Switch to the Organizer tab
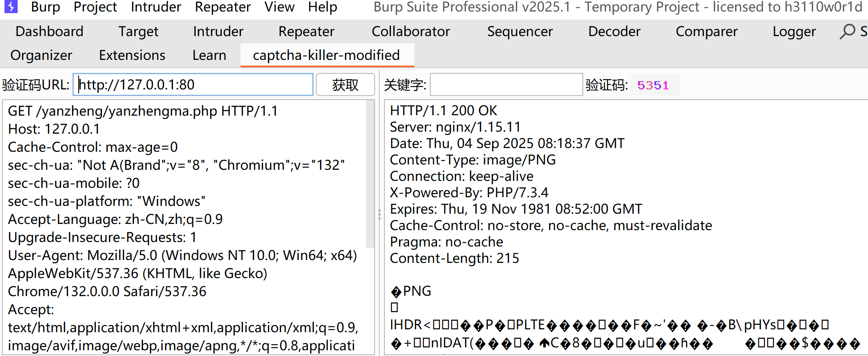This screenshot has height=356, width=868. [41, 55]
